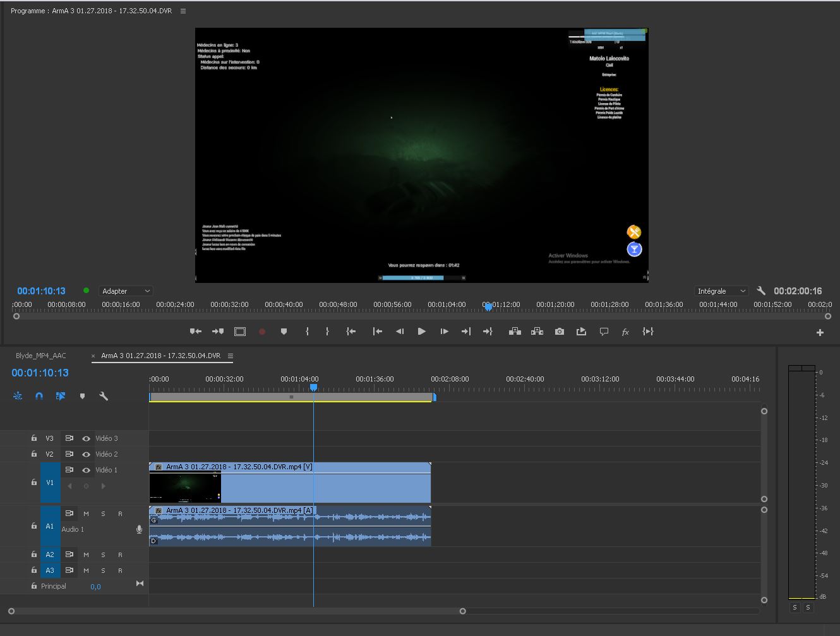Click the A1 voice-over microphone icon
The width and height of the screenshot is (840, 636).
pos(140,529)
